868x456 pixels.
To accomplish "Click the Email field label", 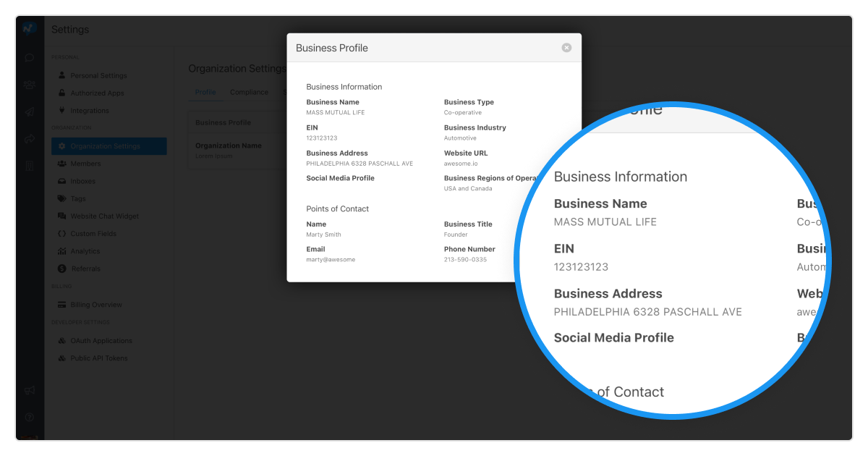I will coord(316,249).
